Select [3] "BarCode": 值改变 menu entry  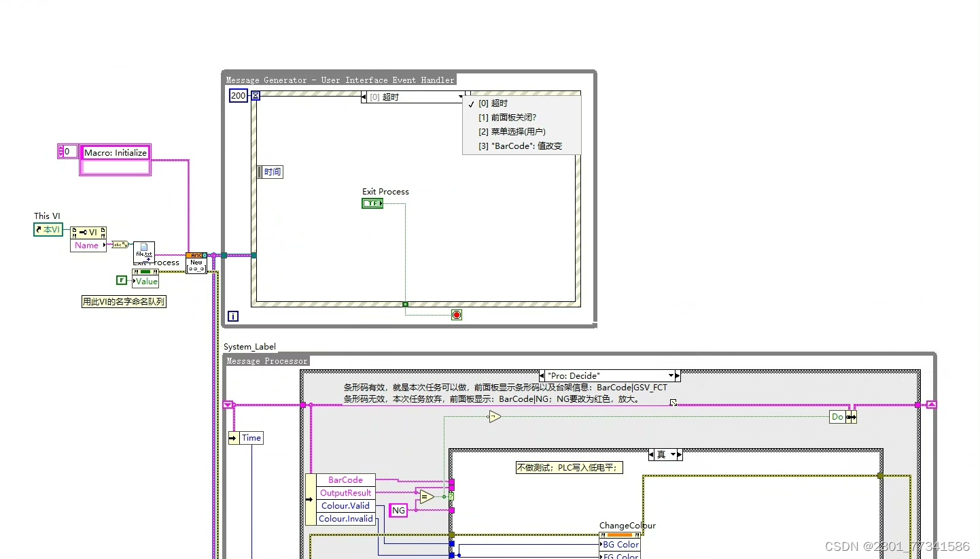point(522,146)
